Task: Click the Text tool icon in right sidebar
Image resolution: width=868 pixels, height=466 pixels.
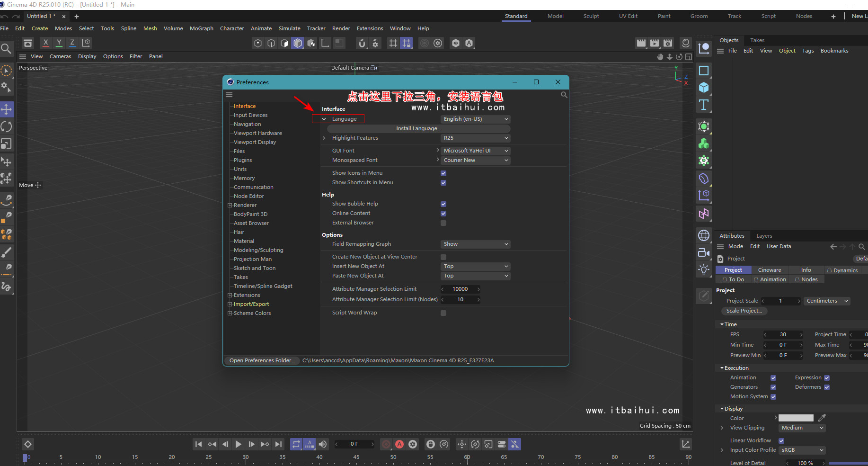Action: [x=704, y=105]
